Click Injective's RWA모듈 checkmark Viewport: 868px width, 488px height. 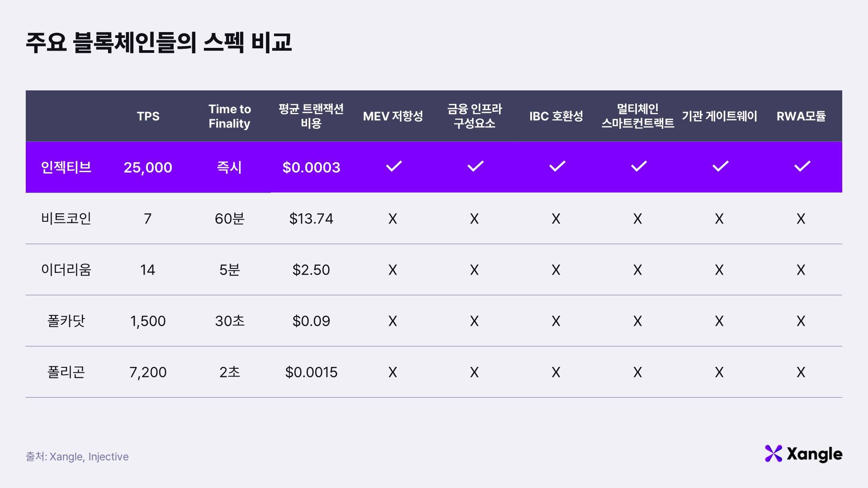802,166
